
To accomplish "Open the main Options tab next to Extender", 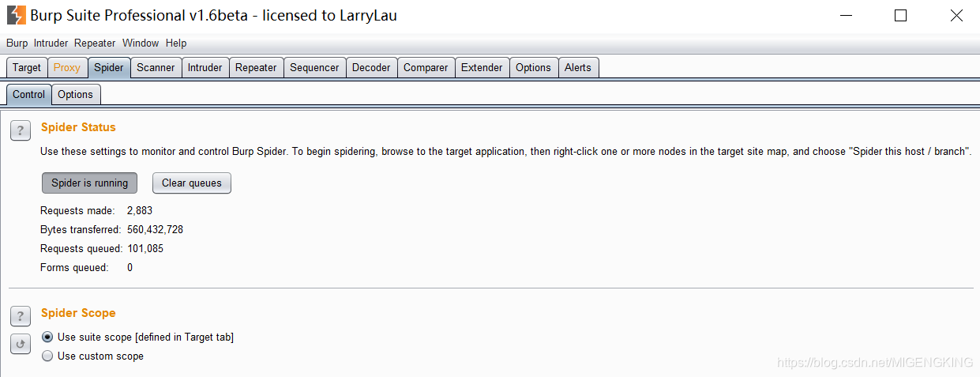I will [x=533, y=68].
